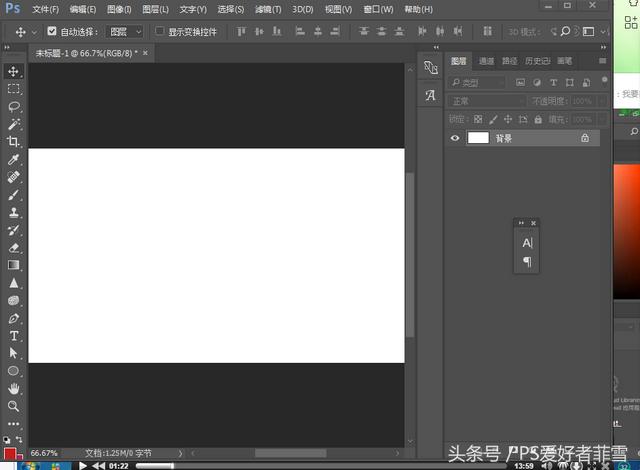Screen dimensions: 640x470
Task: Click the 背景 layer thumbnail
Action: coord(479,138)
